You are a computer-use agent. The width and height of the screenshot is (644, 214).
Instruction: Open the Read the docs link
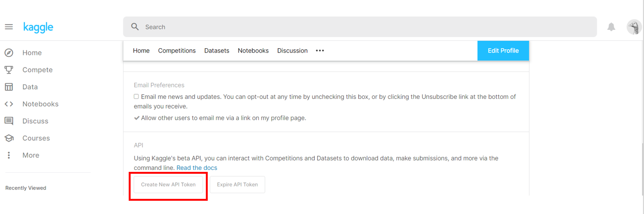tap(197, 168)
